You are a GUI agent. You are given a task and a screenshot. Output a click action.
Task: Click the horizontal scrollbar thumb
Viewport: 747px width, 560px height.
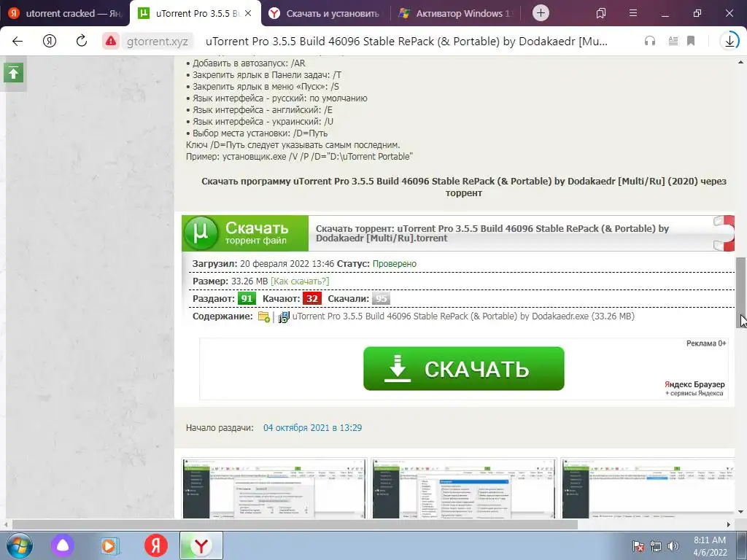click(295, 524)
